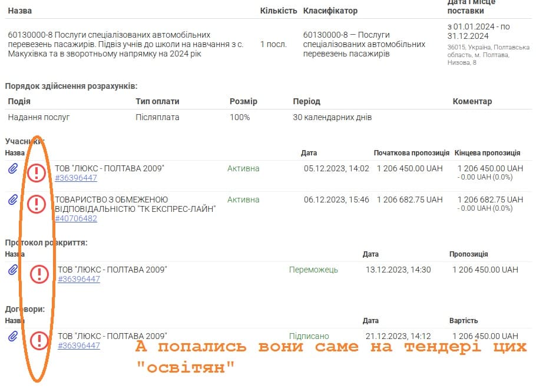
Task: Click paperclip icon in Протокол розкриття row
Action: pos(12,270)
